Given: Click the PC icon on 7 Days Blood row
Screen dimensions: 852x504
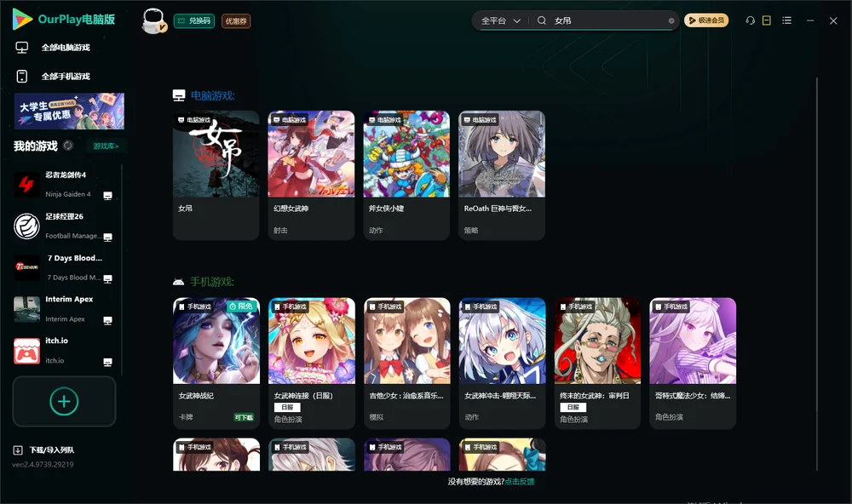Looking at the screenshot, I should [107, 278].
